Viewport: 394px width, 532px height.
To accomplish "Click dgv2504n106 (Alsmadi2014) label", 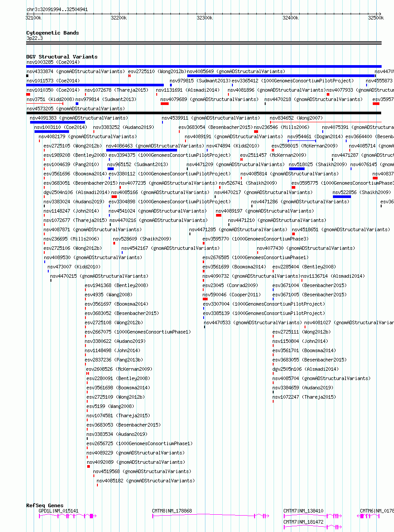I will tap(76, 192).
